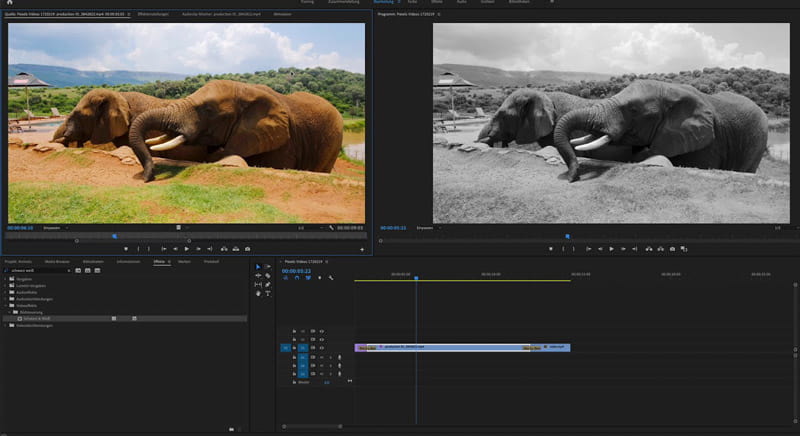Select the Hand tool
Viewport: 800px width, 436px height.
pos(258,294)
